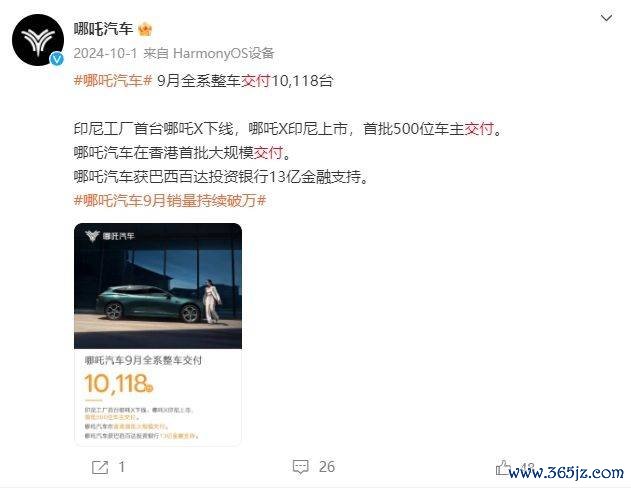
Task: Click the repost count number 1
Action: click(x=122, y=467)
